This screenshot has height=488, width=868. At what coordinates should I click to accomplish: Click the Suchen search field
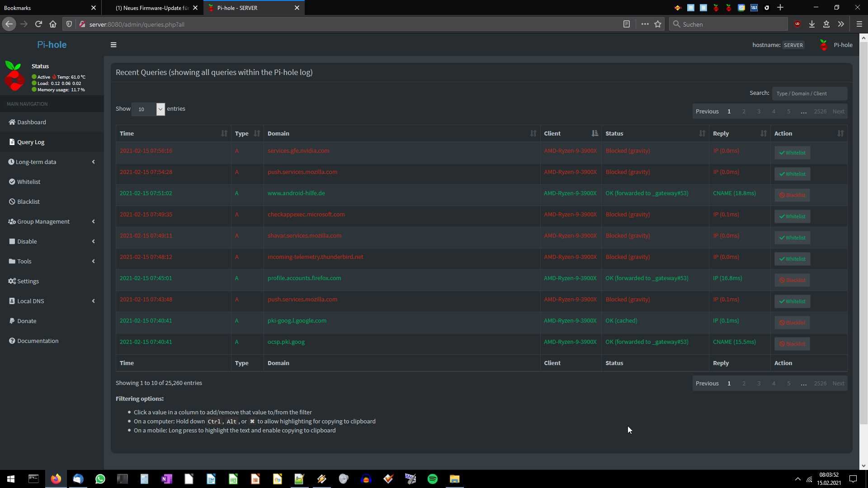729,24
